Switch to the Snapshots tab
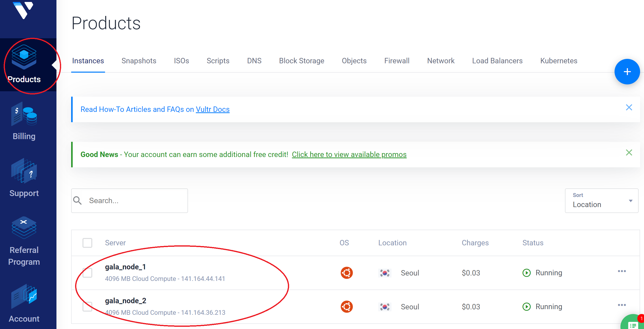The image size is (644, 329). 139,61
